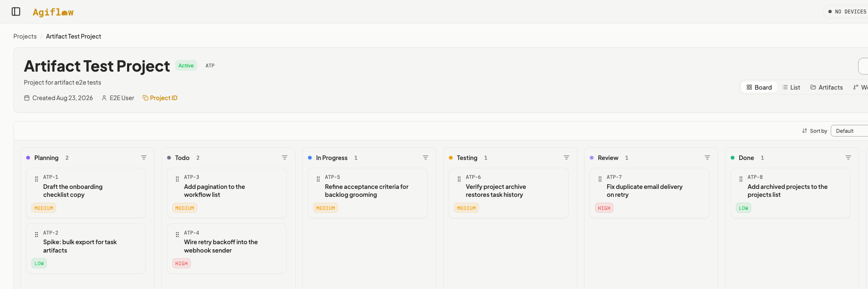
Task: Click the Todo column title
Action: tap(182, 158)
